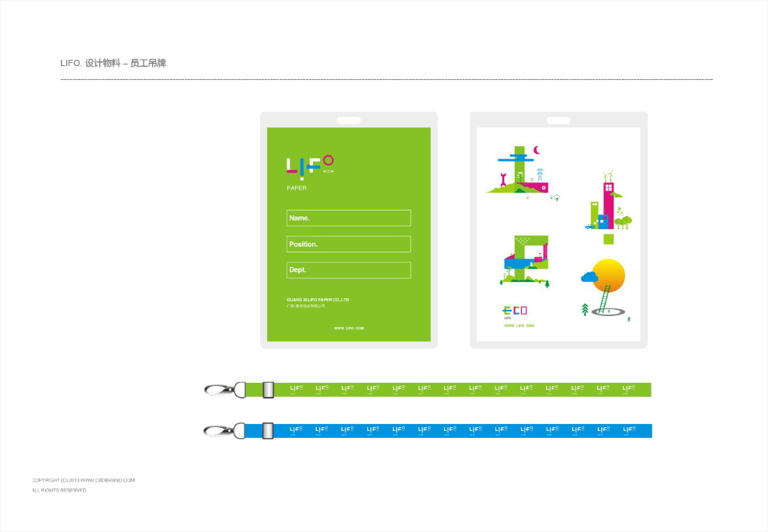This screenshot has height=532, width=768.
Task: Click the pink crescent moon illustration
Action: [536, 150]
